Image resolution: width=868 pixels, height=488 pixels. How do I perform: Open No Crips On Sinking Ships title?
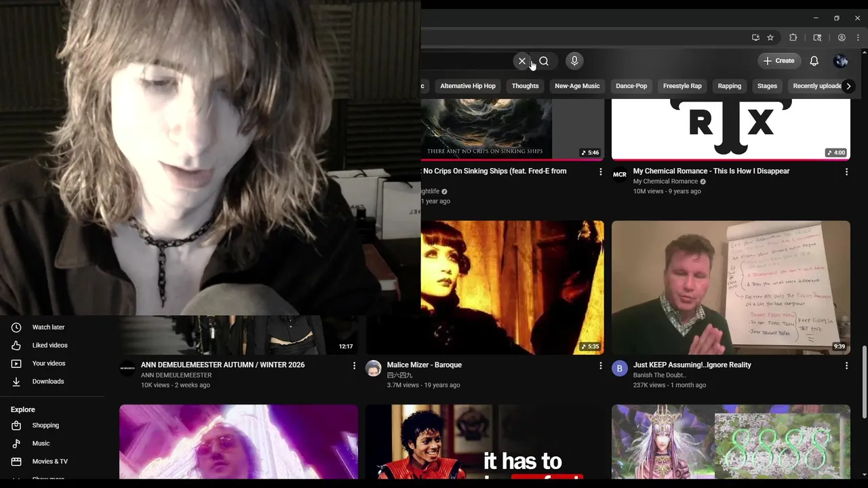point(494,171)
